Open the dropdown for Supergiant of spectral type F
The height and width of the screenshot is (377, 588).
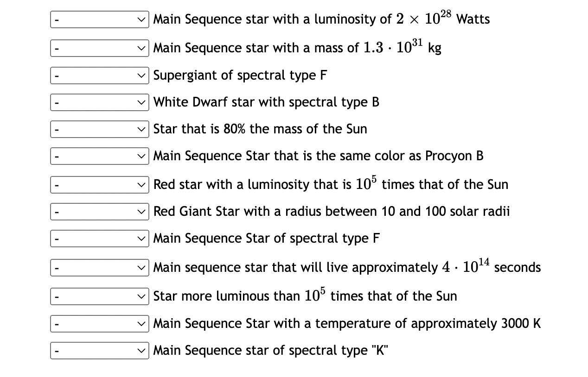tap(99, 75)
